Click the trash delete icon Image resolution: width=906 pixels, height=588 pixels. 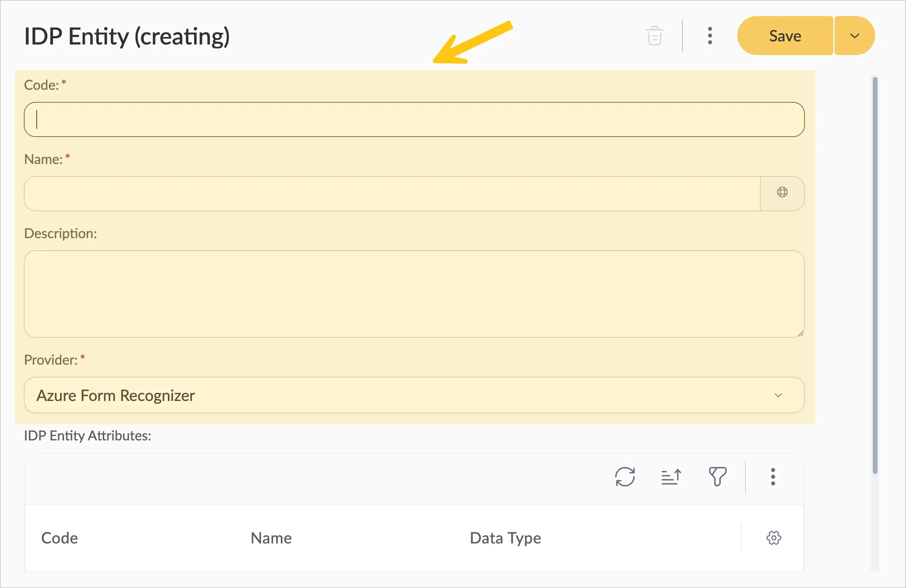tap(655, 36)
